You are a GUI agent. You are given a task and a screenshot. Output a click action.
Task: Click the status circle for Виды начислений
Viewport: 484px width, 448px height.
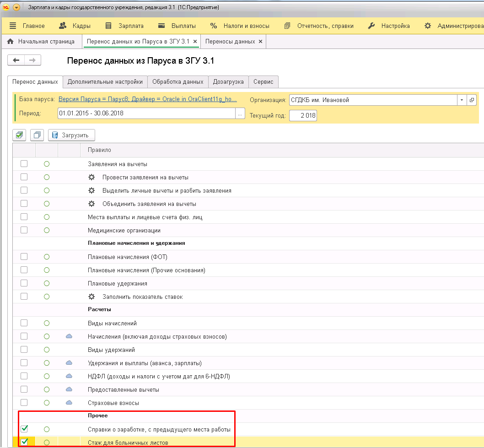[x=47, y=323]
